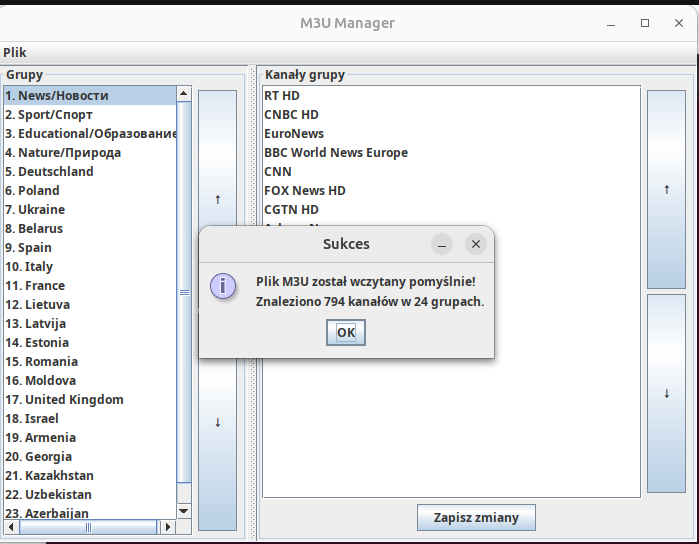Select the 21. Kazakhstan group
This screenshot has height=544, width=699.
(x=48, y=476)
